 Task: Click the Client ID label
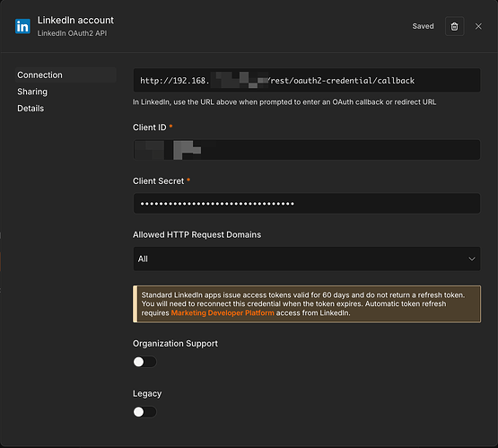tap(149, 127)
